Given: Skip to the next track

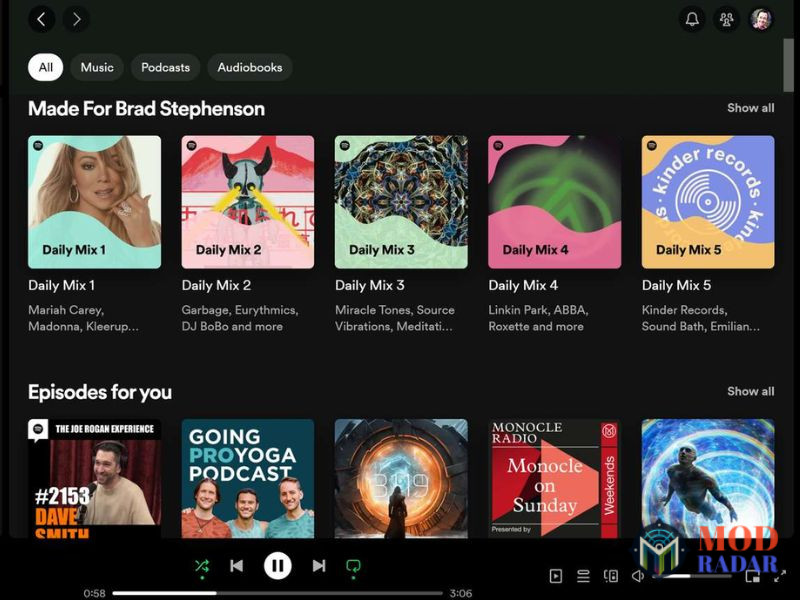Looking at the screenshot, I should click(x=319, y=565).
